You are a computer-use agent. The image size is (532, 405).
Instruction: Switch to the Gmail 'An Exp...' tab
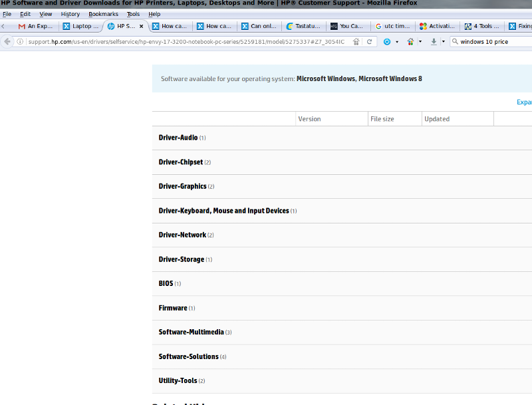click(x=36, y=26)
